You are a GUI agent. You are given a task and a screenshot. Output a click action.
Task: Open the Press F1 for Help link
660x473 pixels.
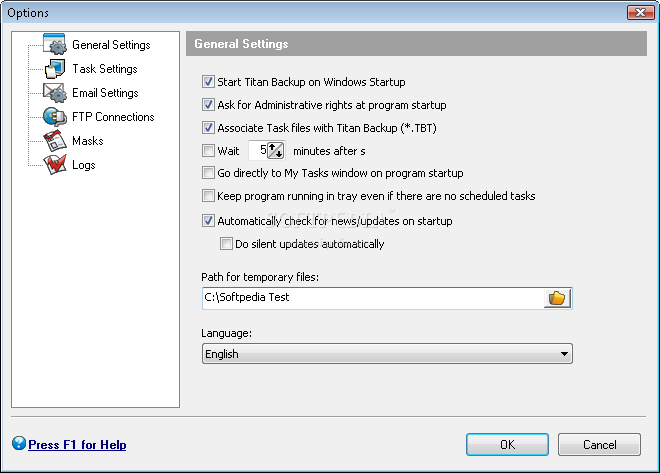pos(77,445)
